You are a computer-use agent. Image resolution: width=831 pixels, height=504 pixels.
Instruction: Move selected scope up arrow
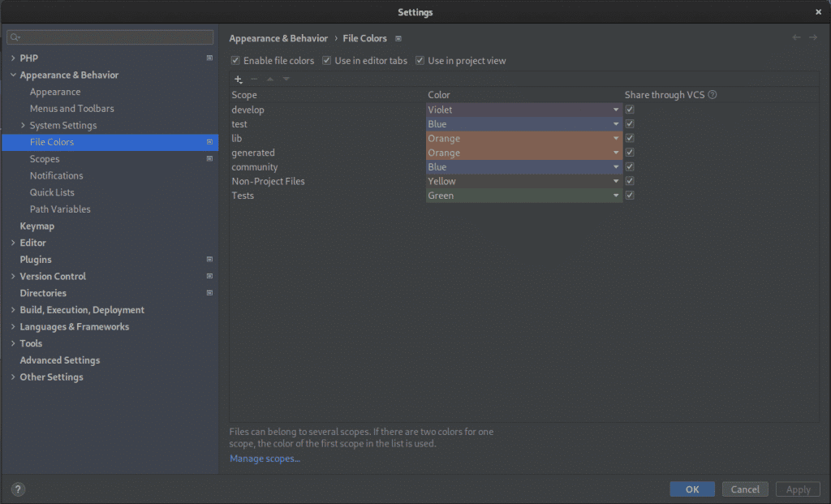270,79
